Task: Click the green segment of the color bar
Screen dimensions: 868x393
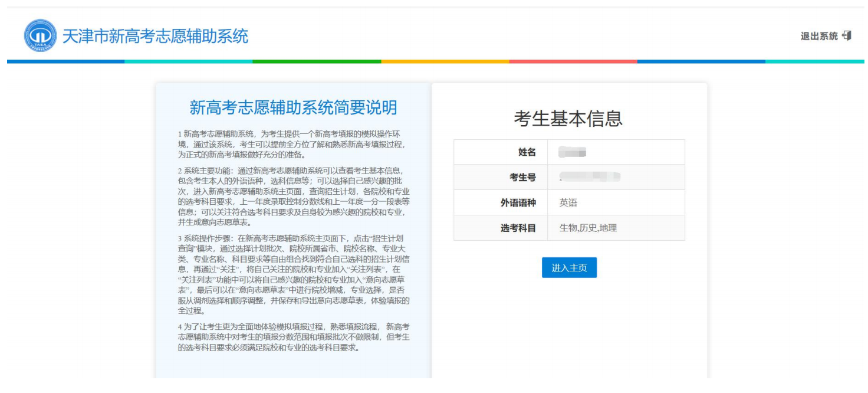Action: pos(317,61)
